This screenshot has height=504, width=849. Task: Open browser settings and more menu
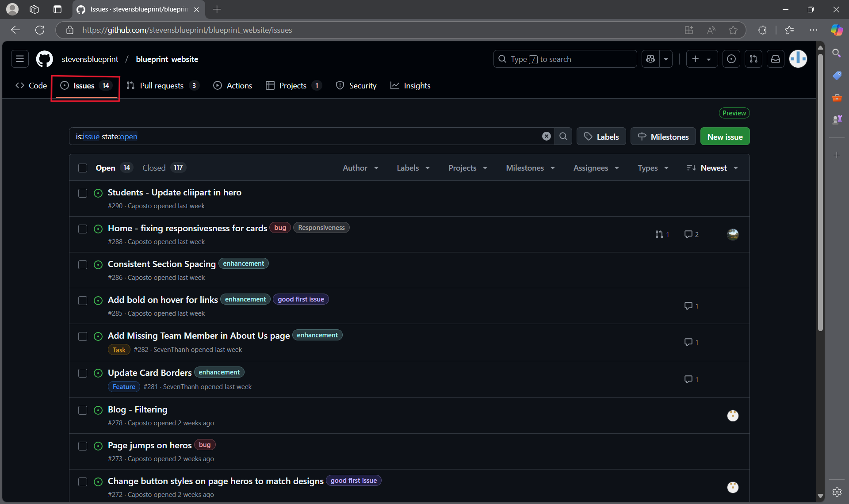pos(813,30)
